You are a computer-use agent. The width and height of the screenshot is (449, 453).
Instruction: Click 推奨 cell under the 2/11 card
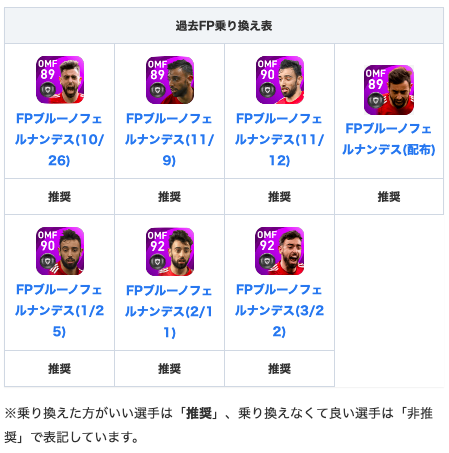tap(169, 369)
